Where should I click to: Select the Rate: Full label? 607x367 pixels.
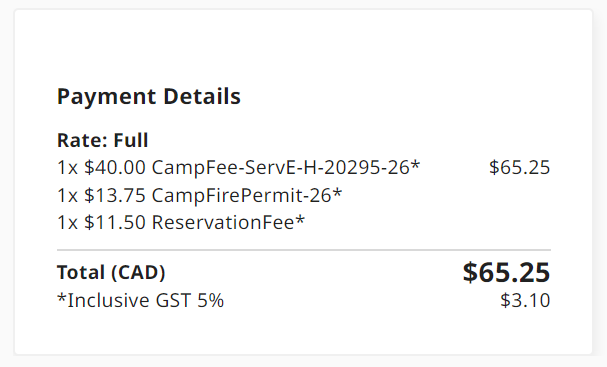[103, 140]
